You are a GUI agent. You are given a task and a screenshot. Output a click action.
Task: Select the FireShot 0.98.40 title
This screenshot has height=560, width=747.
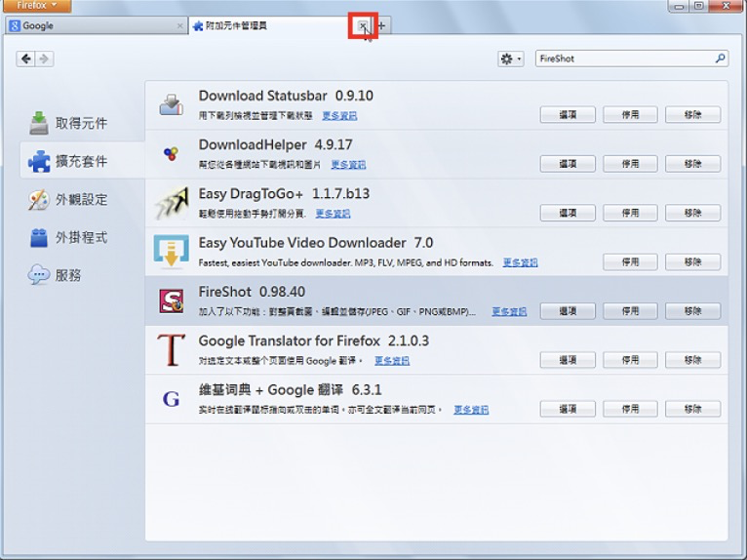coord(252,292)
